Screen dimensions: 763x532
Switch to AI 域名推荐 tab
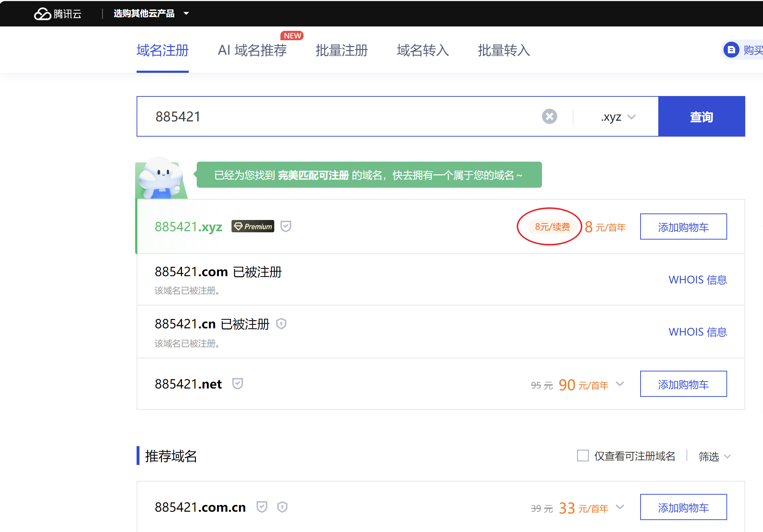click(x=252, y=50)
